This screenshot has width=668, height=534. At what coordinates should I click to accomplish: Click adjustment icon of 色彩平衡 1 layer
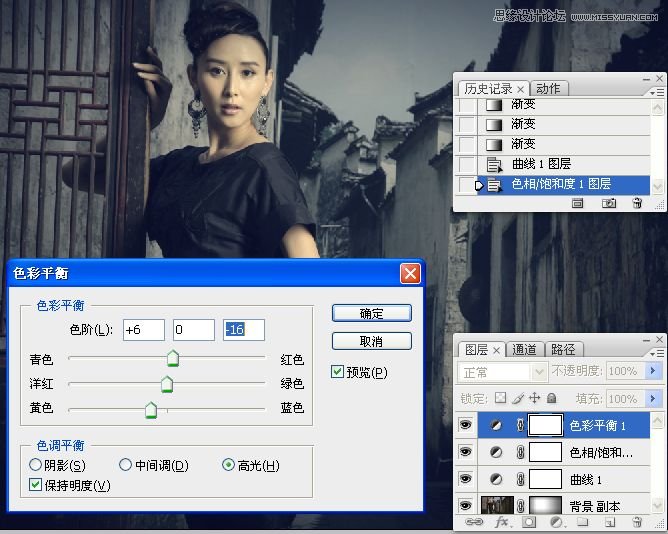click(496, 425)
